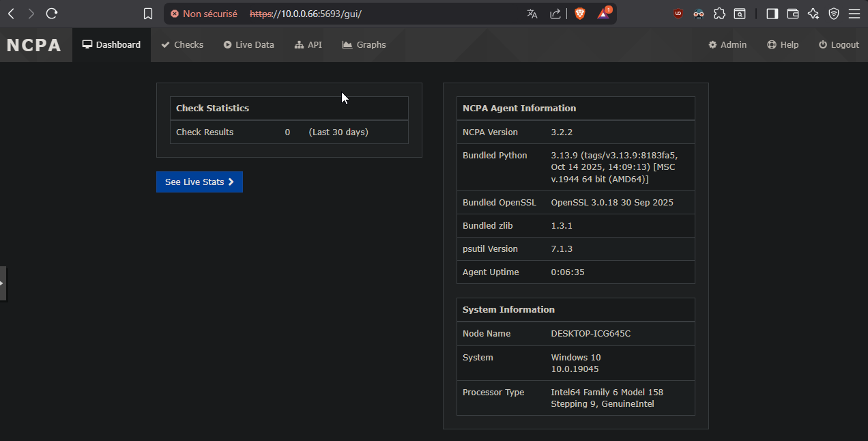
Task: Bookmark this page using the bookmark icon
Action: (x=148, y=14)
